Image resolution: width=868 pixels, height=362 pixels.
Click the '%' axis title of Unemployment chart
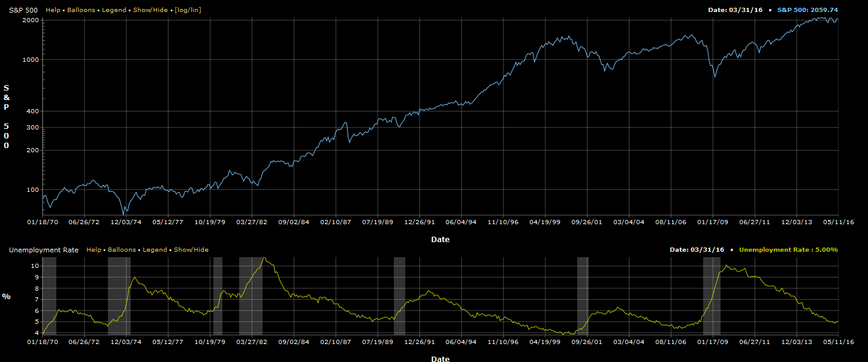[x=7, y=297]
